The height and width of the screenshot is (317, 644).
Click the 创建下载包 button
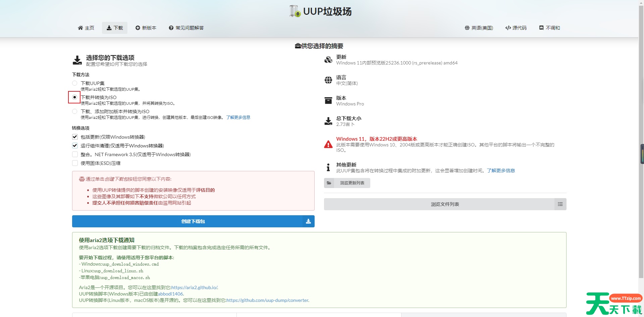click(x=193, y=221)
